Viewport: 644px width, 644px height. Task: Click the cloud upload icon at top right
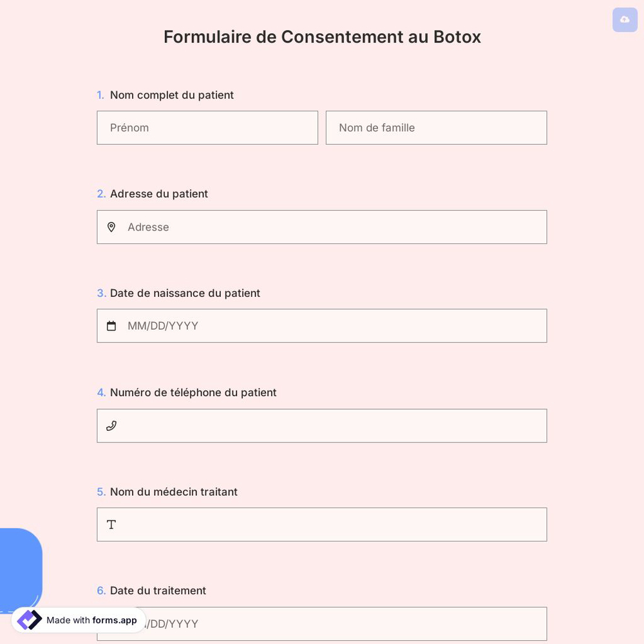click(624, 20)
